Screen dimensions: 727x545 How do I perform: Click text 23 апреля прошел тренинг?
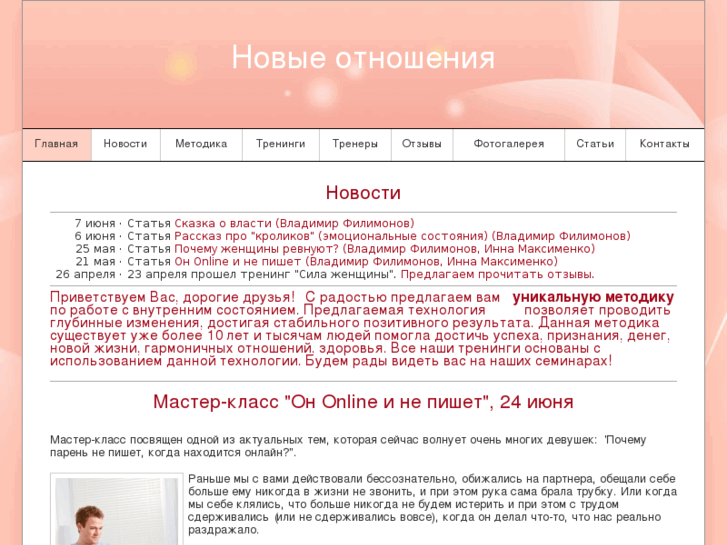pyautogui.click(x=261, y=275)
